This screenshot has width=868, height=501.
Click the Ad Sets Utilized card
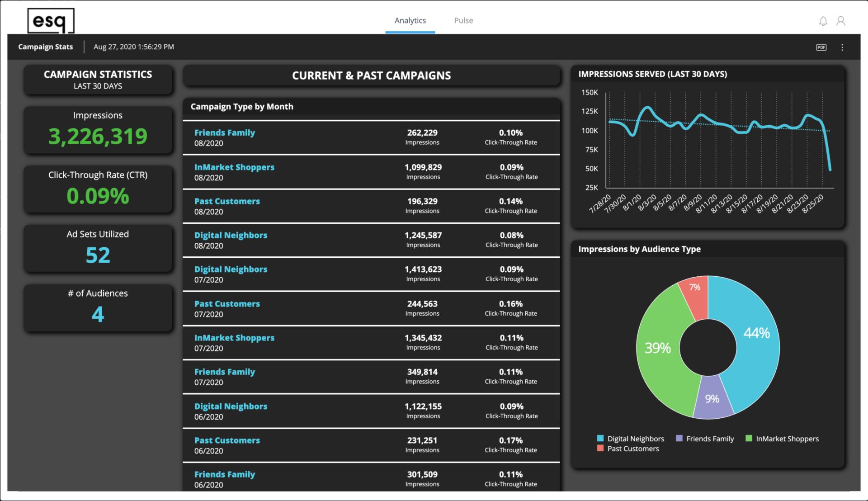(98, 248)
